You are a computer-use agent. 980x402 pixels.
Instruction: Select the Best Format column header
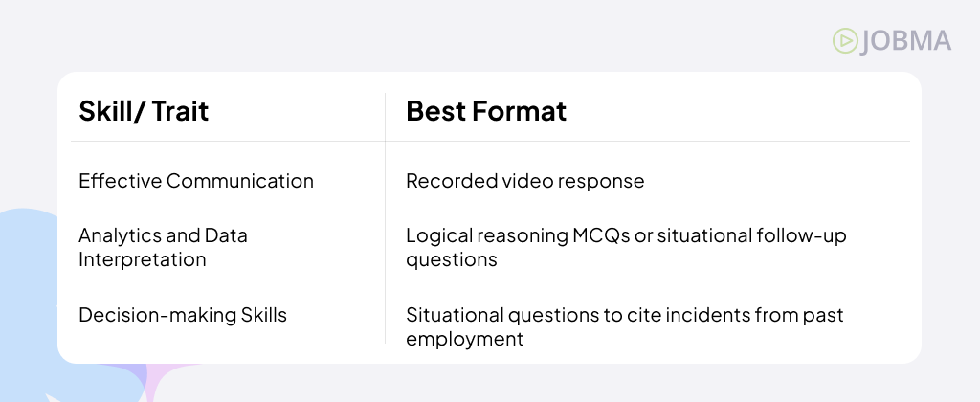pyautogui.click(x=486, y=111)
